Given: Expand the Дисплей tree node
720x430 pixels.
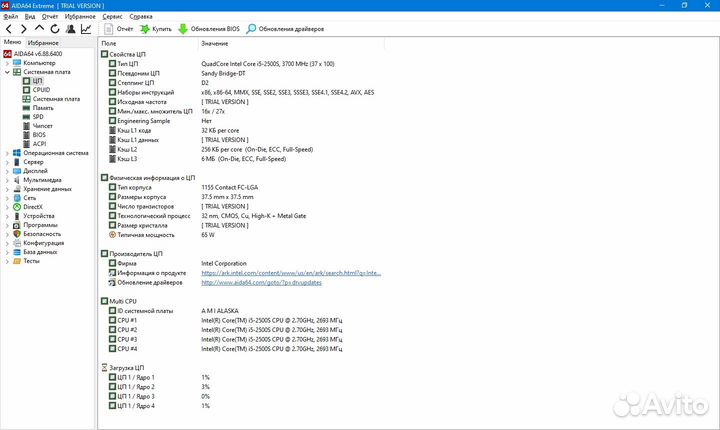Looking at the screenshot, I should [7, 171].
